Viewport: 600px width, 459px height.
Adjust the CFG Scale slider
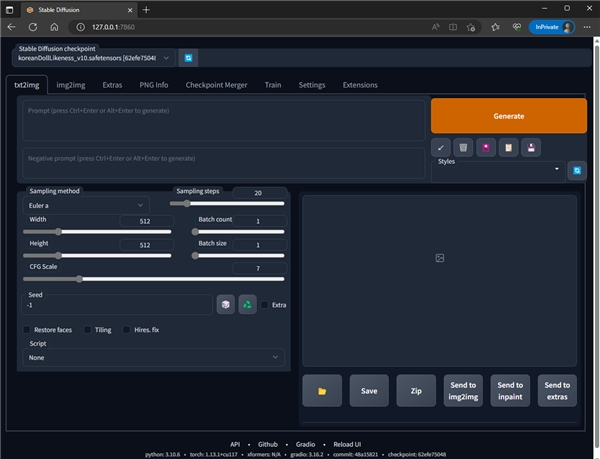coord(153,279)
